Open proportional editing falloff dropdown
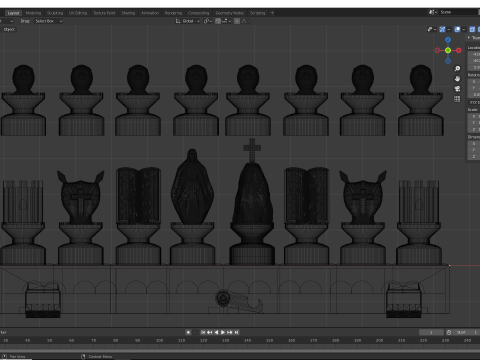This screenshot has width=480, height=360. (245, 21)
